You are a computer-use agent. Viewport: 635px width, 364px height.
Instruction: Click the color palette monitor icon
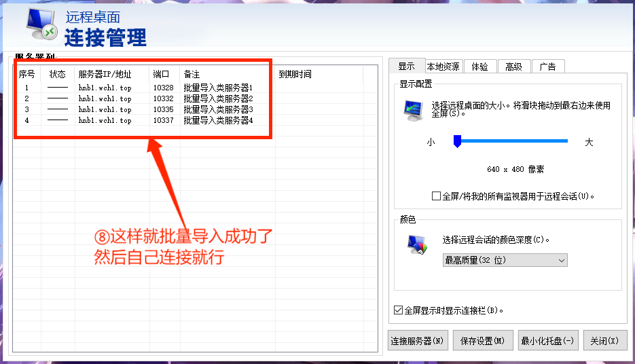pyautogui.click(x=416, y=244)
